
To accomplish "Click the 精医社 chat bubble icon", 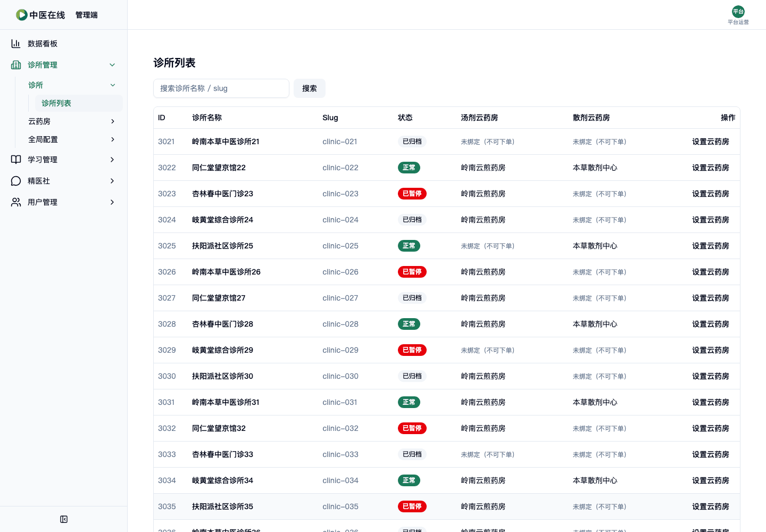I will 16,181.
